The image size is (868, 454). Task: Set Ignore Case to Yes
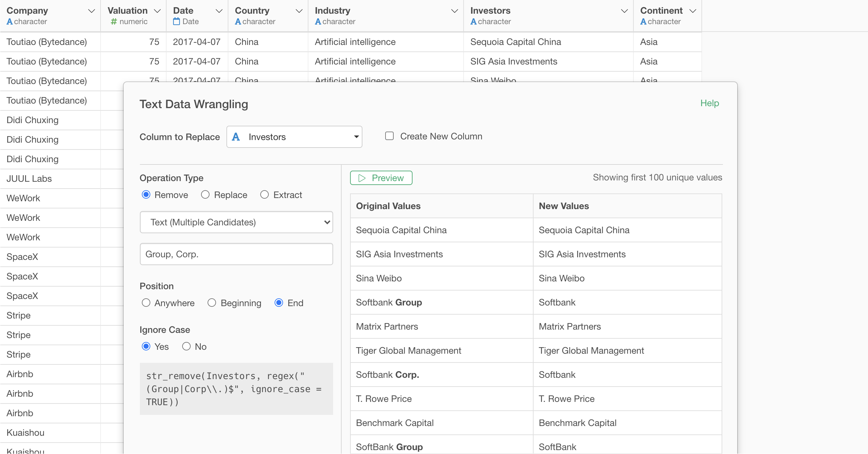tap(146, 347)
